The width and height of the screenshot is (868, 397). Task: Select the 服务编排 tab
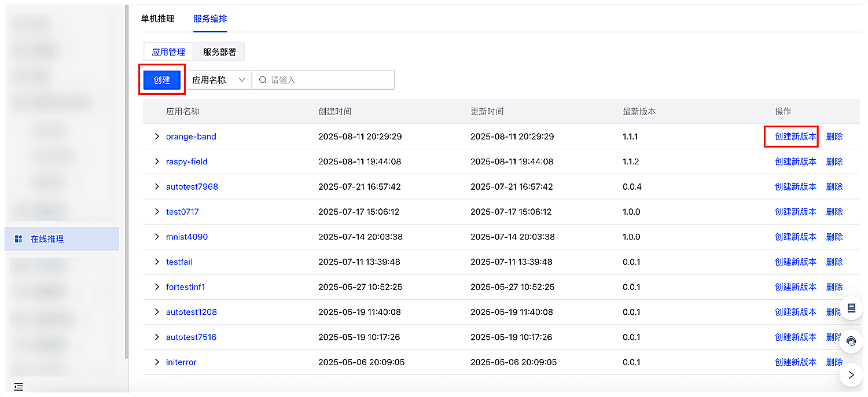click(210, 19)
